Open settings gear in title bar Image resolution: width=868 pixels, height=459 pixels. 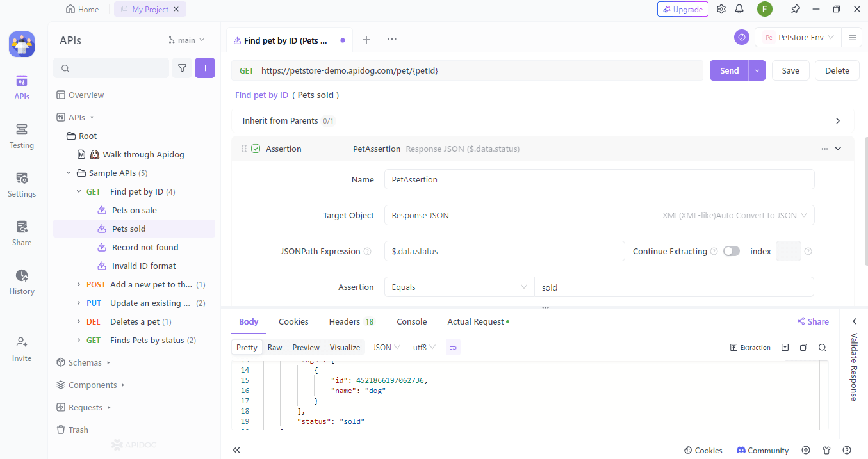[721, 9]
